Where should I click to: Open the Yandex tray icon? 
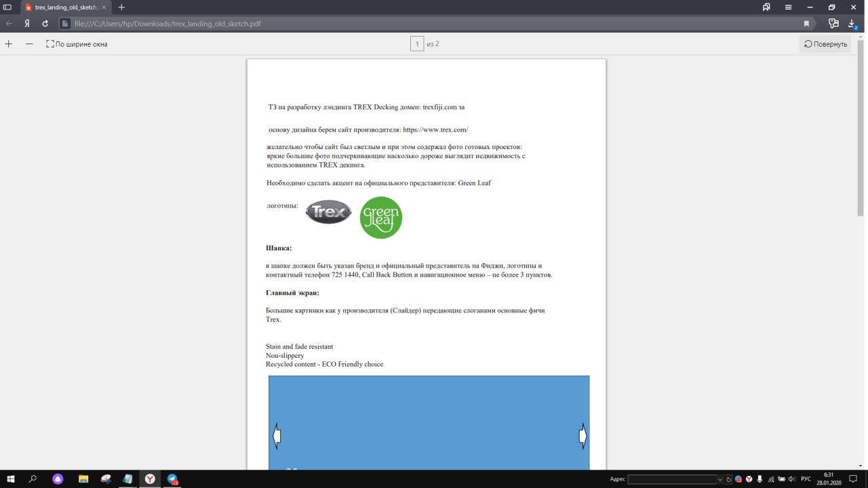point(749,479)
